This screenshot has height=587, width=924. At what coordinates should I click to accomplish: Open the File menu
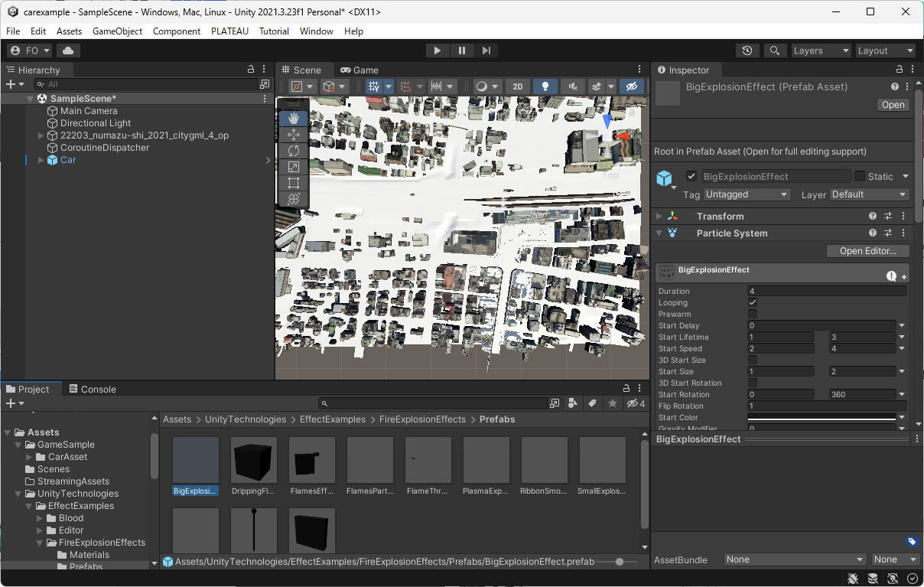point(13,31)
